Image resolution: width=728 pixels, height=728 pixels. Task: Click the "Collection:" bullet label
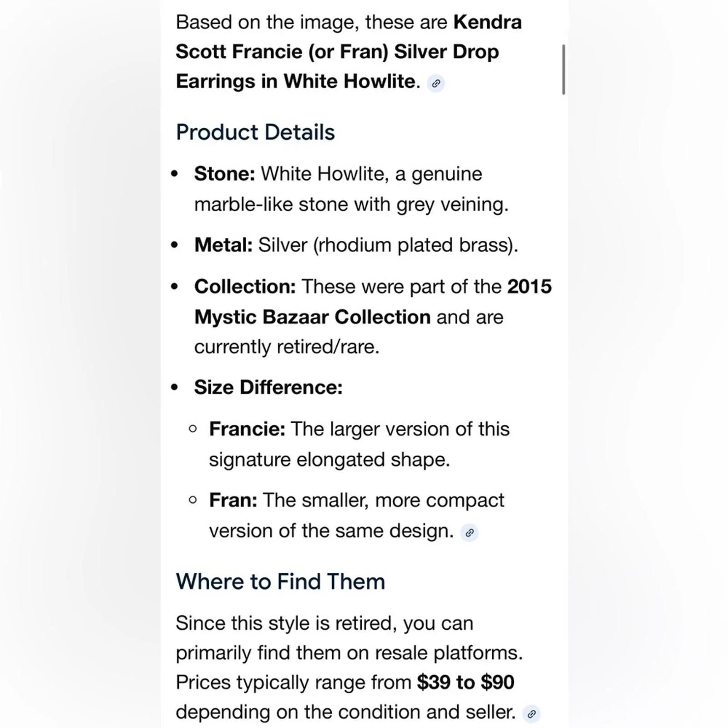[x=245, y=287]
